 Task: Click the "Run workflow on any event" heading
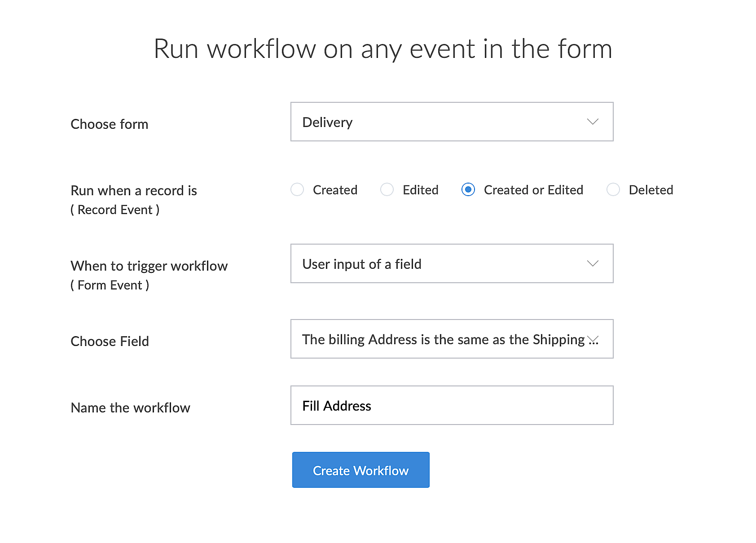coord(383,48)
